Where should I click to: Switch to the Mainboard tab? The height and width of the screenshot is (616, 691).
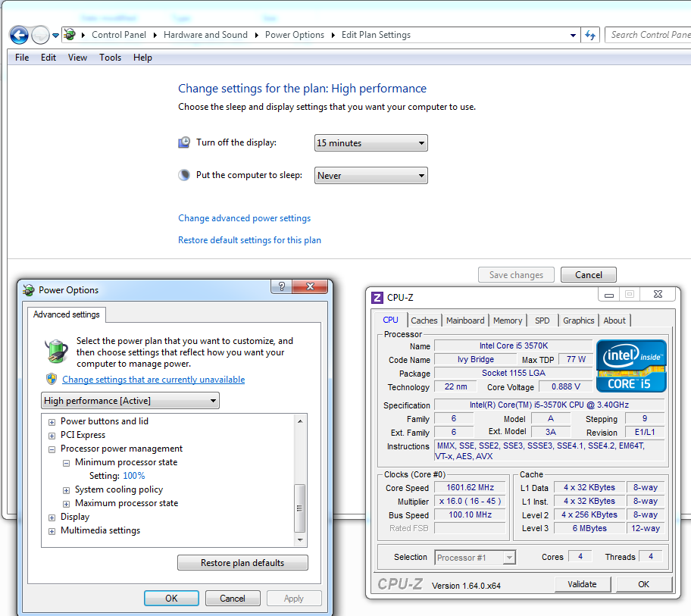465,321
